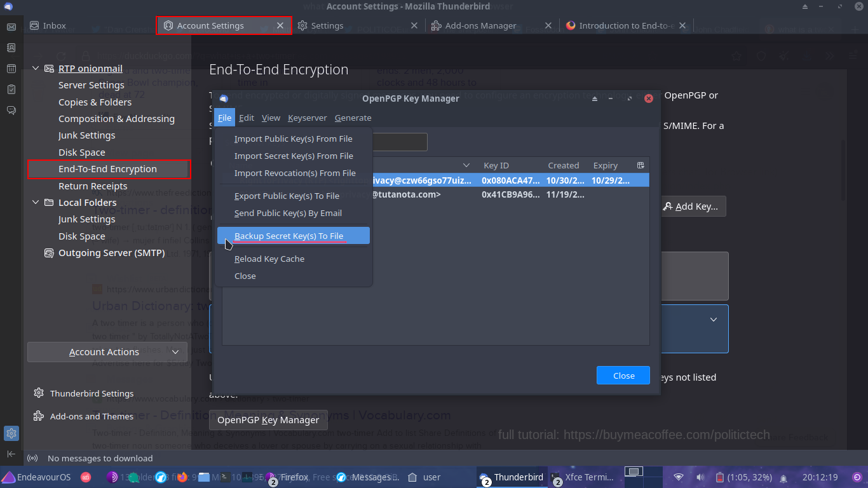Choose Import Public Key(s) From File
Image resolution: width=868 pixels, height=488 pixels.
click(293, 139)
